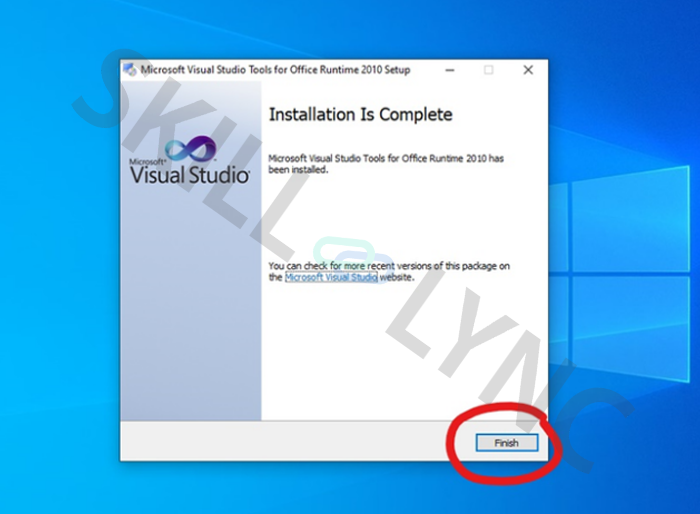This screenshot has width=700, height=514.
Task: Open the Microsoft Visual Studio website link
Action: point(331,277)
